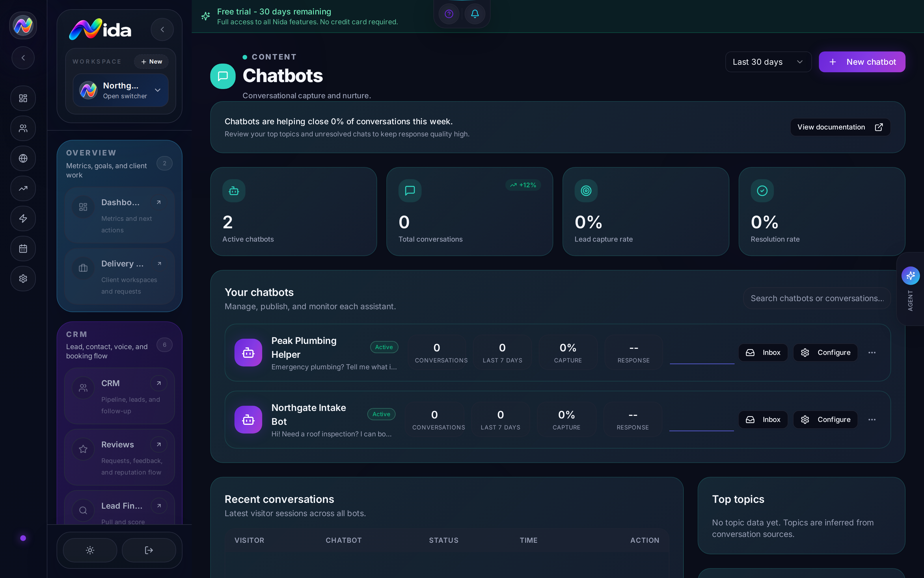Click View documentation link

tap(840, 127)
